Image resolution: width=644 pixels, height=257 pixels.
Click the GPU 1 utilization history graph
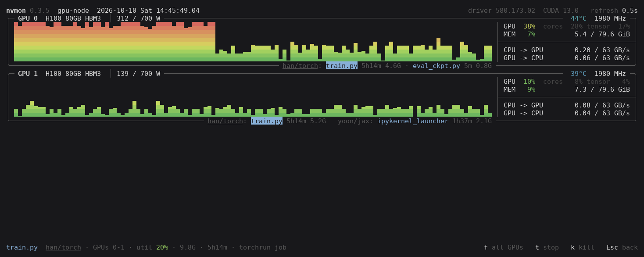click(x=253, y=97)
